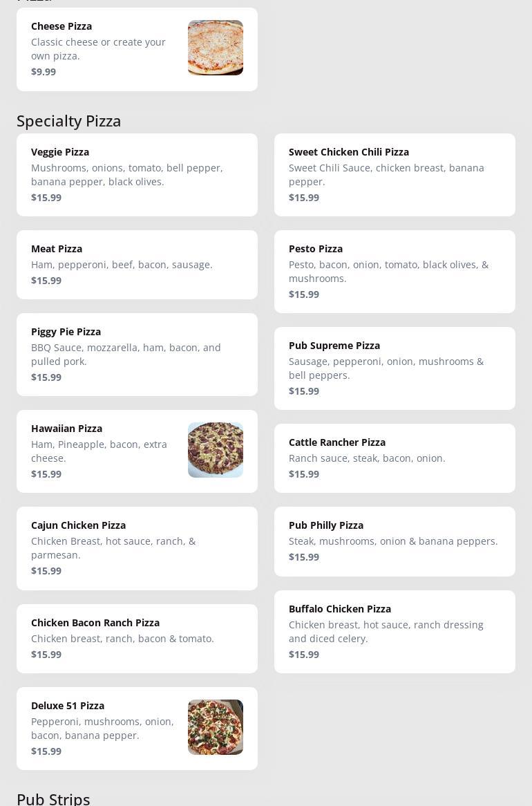
Task: Click the Pub Strips section heading
Action: pos(53,798)
